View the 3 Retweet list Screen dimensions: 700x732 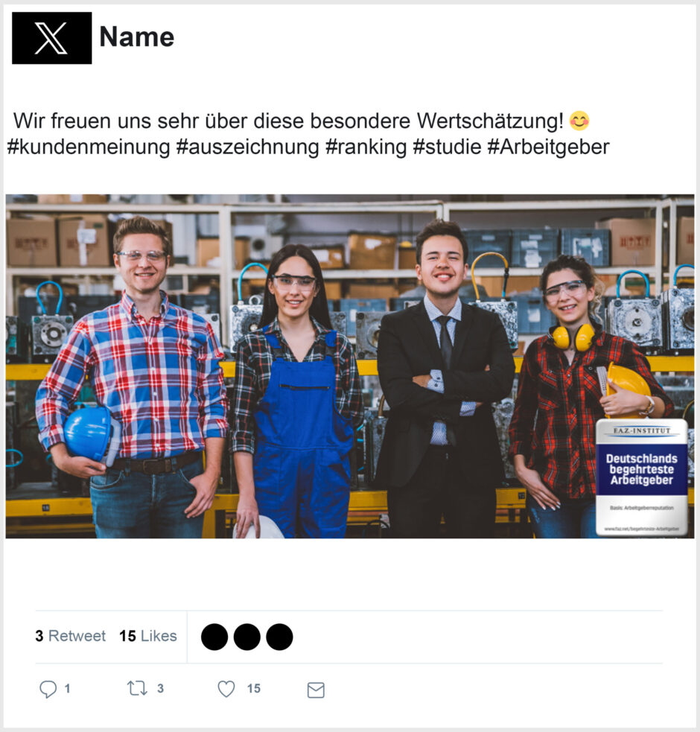(71, 636)
